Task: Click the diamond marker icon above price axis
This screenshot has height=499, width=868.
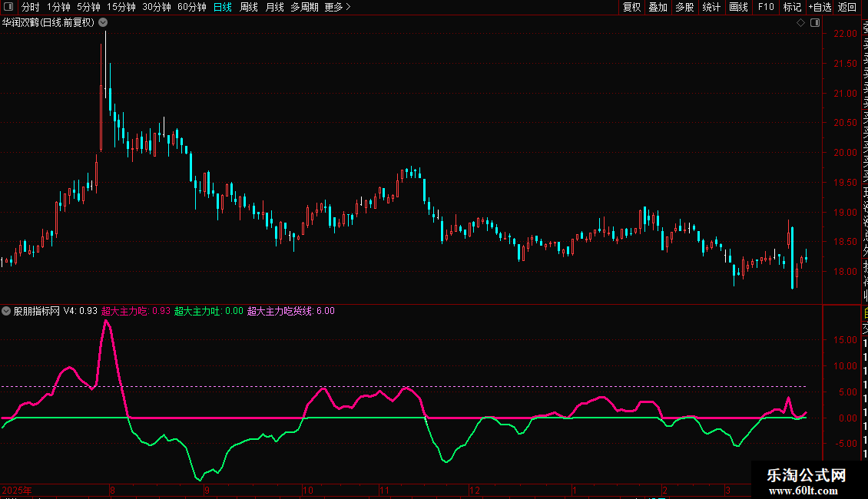Action: (800, 23)
